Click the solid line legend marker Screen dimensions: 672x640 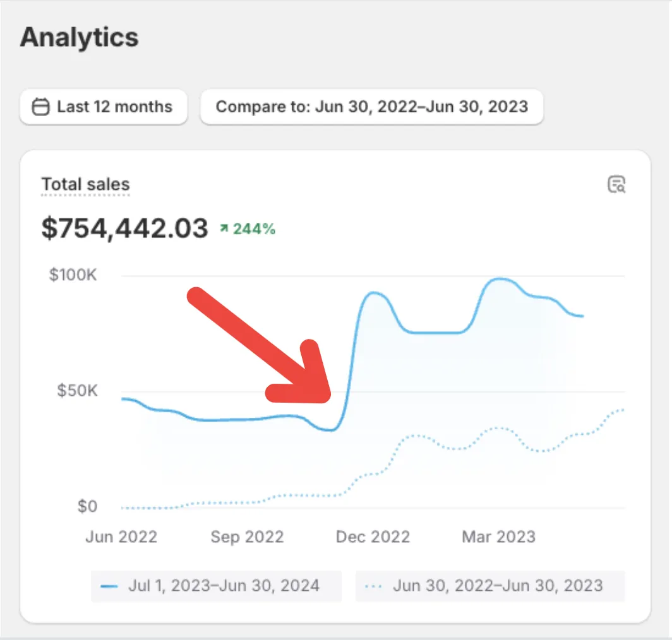tap(109, 586)
